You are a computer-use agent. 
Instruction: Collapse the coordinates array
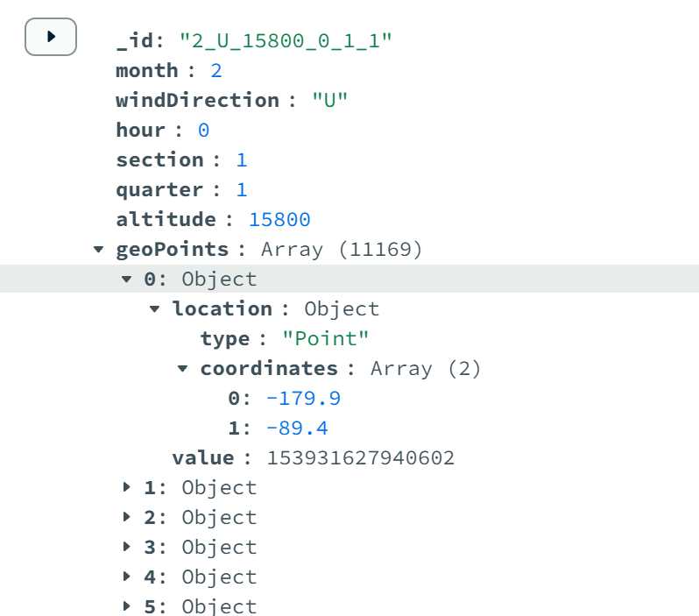pos(184,369)
